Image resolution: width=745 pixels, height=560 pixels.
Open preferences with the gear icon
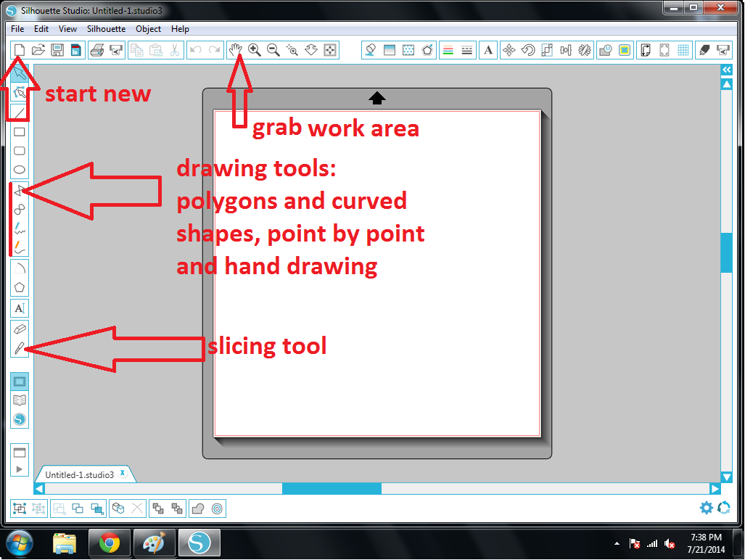click(707, 508)
